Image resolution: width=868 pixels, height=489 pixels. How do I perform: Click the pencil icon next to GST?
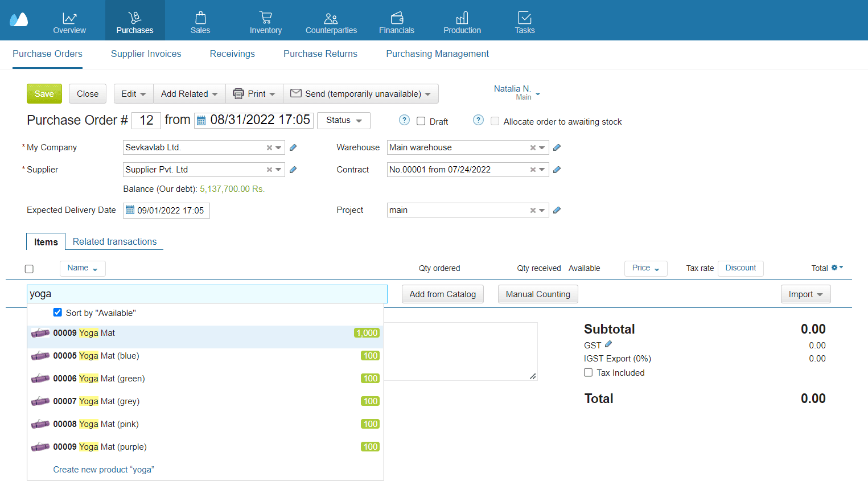point(607,344)
